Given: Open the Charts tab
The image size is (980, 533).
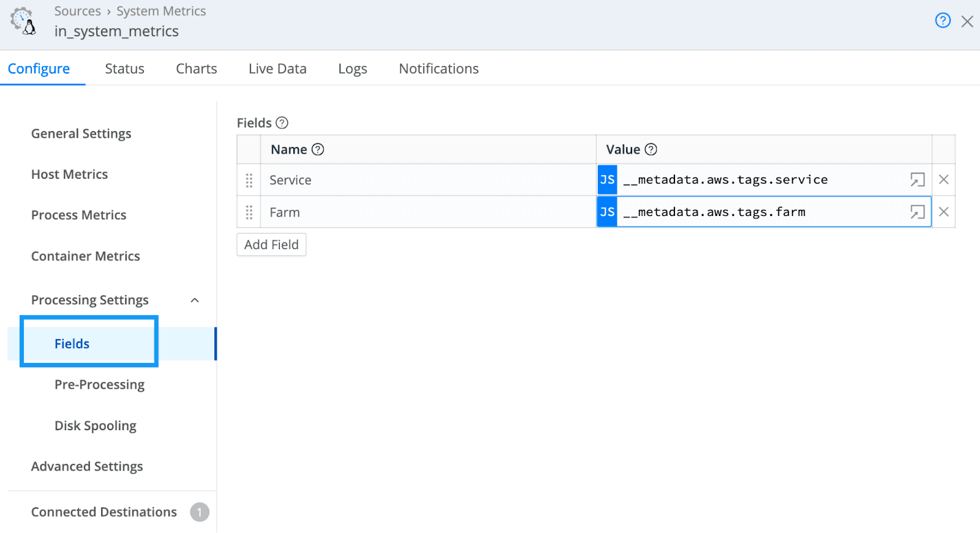Looking at the screenshot, I should pos(196,69).
